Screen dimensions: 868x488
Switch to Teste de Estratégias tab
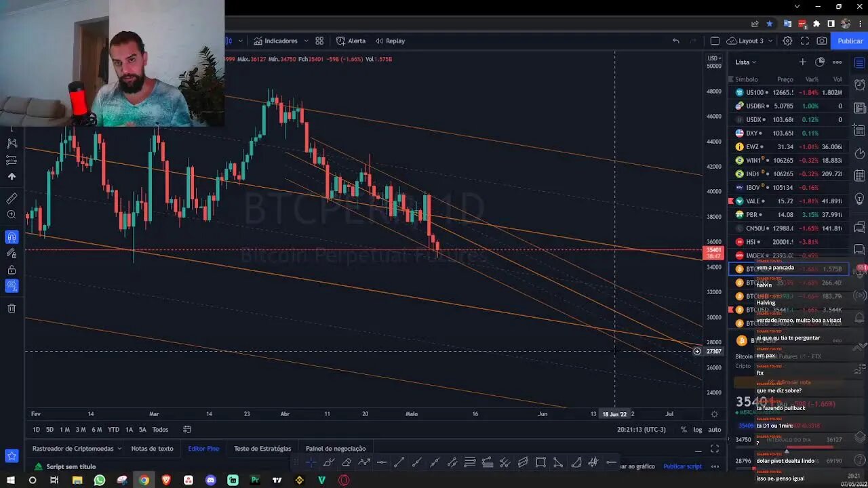(x=262, y=449)
